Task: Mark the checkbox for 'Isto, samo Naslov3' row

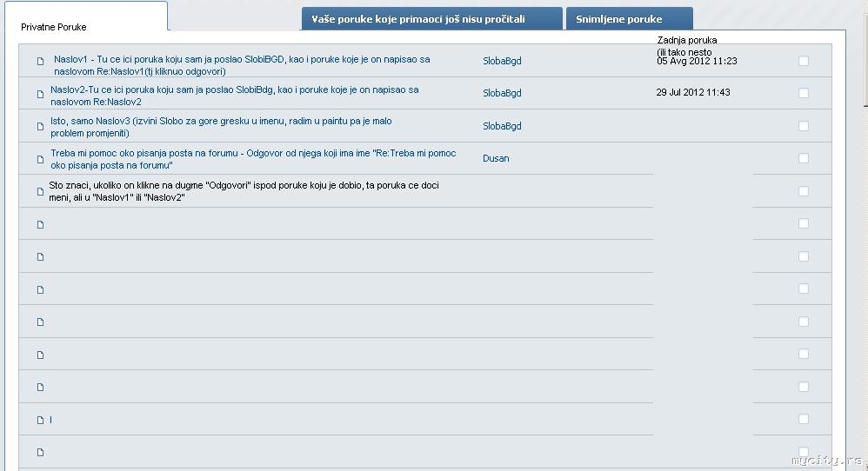Action: click(x=803, y=126)
